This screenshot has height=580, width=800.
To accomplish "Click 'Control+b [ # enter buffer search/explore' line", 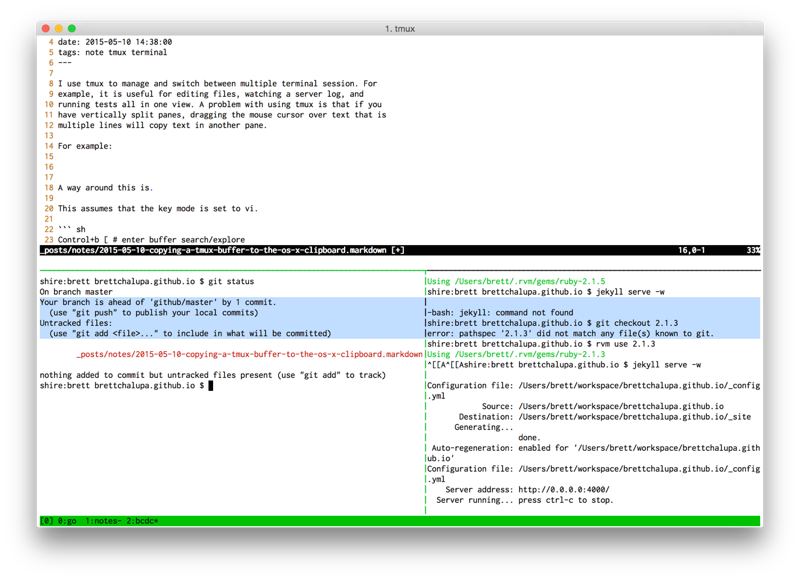I will [x=151, y=240].
